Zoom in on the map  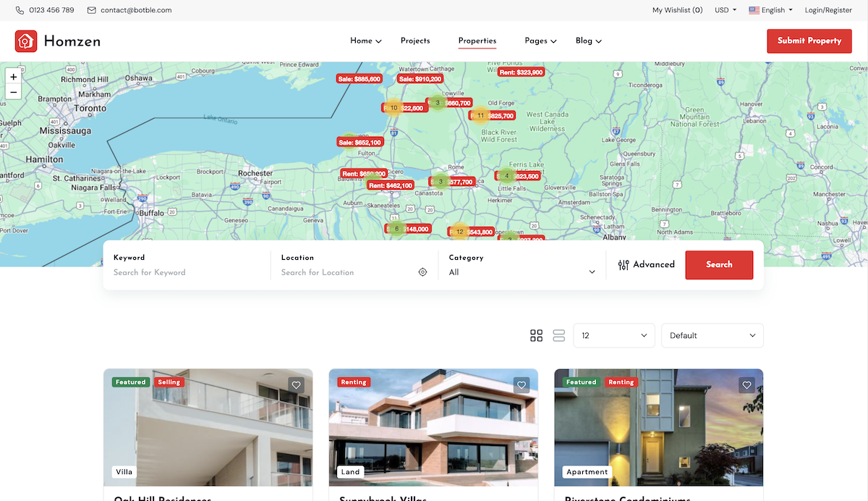pyautogui.click(x=13, y=77)
